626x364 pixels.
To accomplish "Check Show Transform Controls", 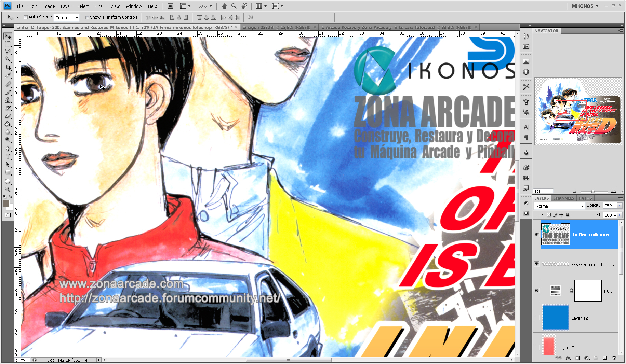I will pos(87,17).
